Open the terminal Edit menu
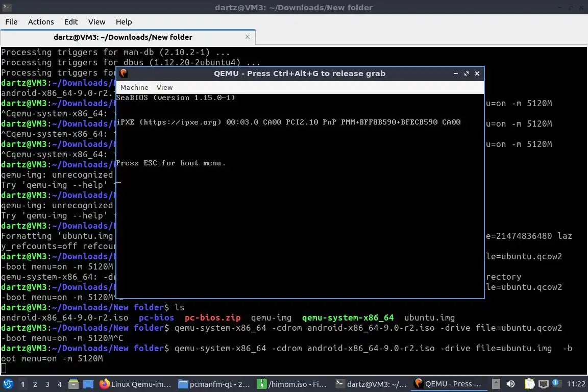 pos(71,22)
